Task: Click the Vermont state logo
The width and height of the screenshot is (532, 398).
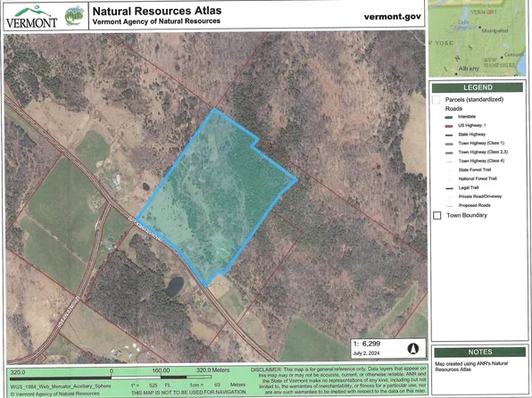Action: pos(31,17)
